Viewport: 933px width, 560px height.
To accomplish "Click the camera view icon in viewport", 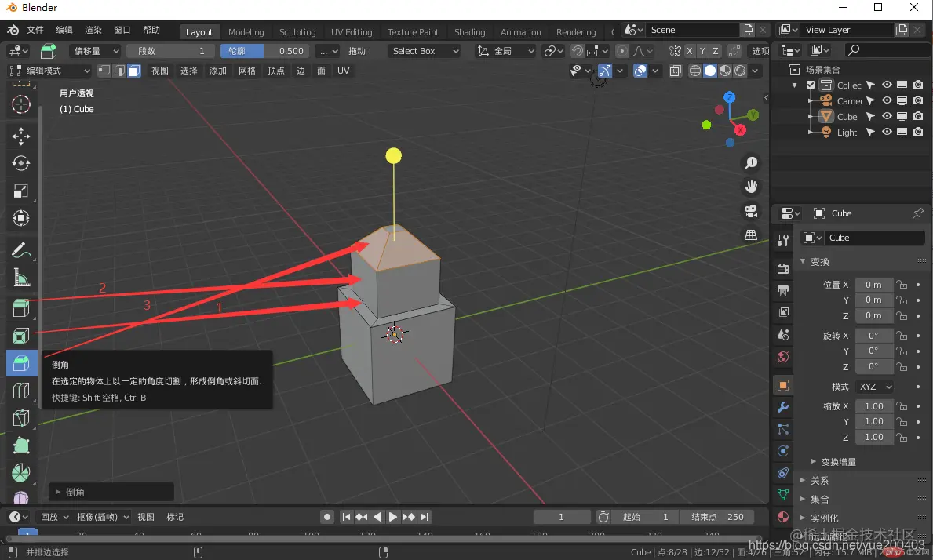I will (751, 210).
